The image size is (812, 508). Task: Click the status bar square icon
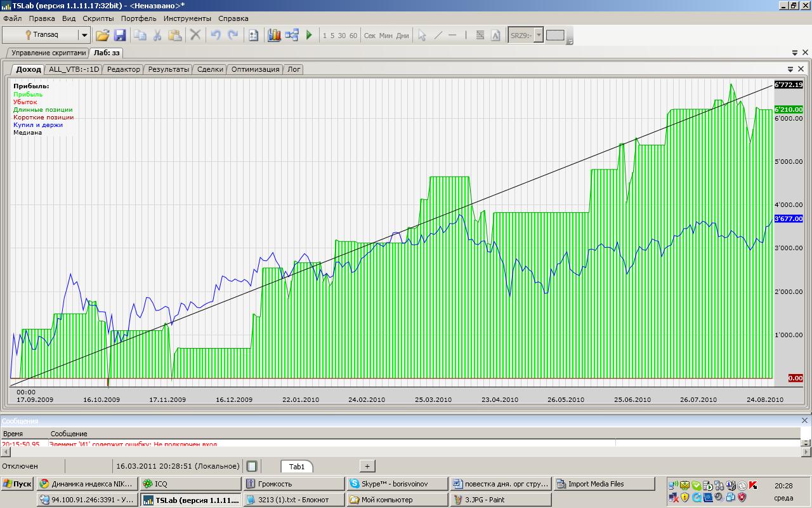(252, 466)
